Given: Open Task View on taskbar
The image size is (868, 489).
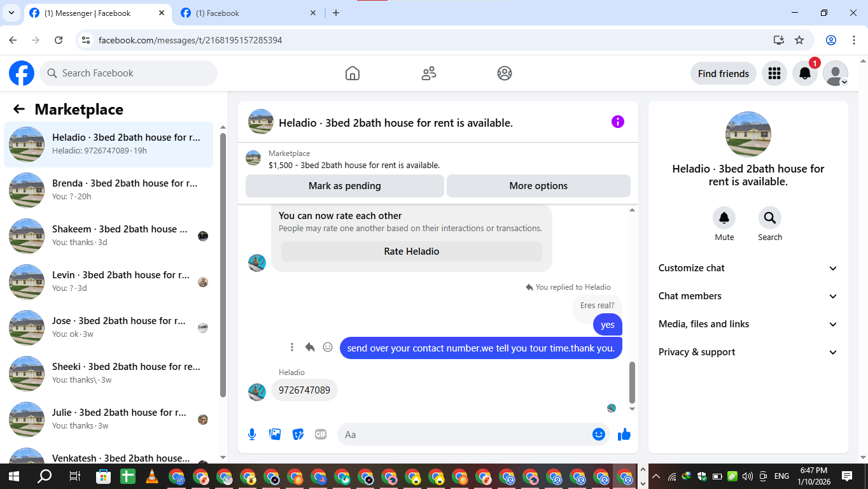Looking at the screenshot, I should pyautogui.click(x=74, y=476).
